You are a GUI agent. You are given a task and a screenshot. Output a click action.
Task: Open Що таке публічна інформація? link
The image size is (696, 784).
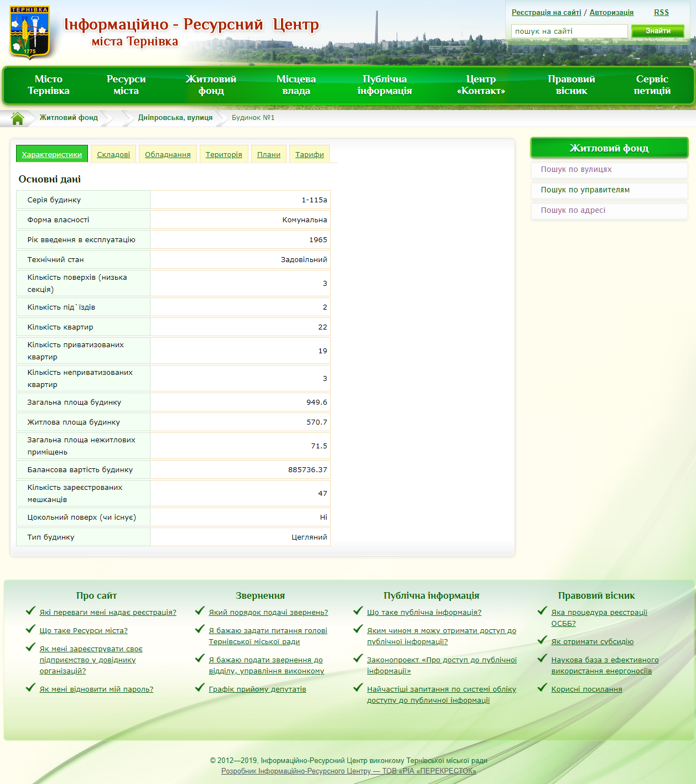pyautogui.click(x=424, y=613)
